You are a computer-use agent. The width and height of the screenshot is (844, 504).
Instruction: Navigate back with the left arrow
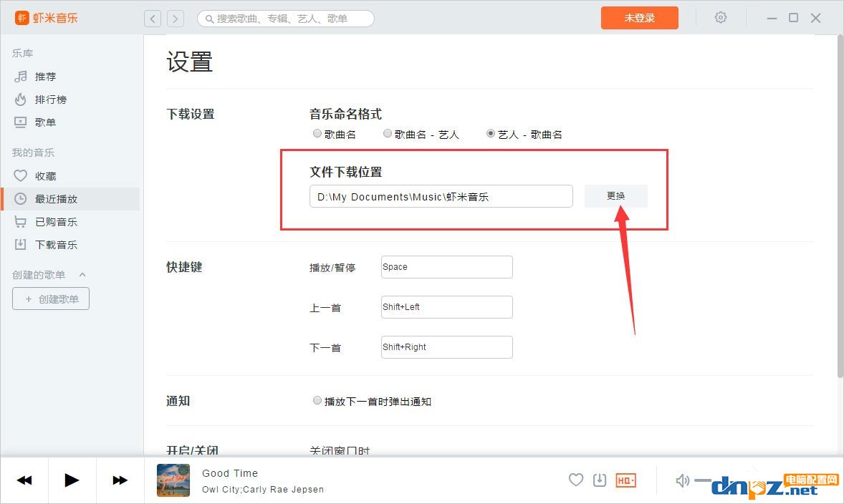[x=153, y=19]
